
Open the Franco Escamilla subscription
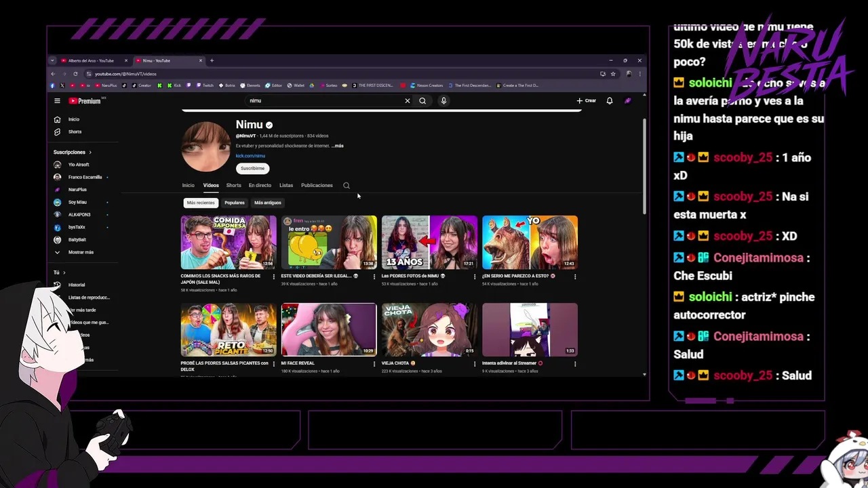[85, 177]
